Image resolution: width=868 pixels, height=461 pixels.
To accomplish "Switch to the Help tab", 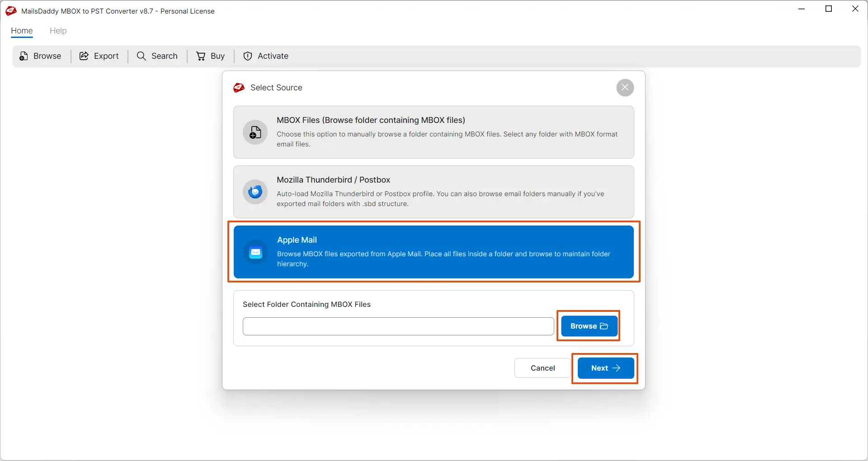I will tap(58, 31).
